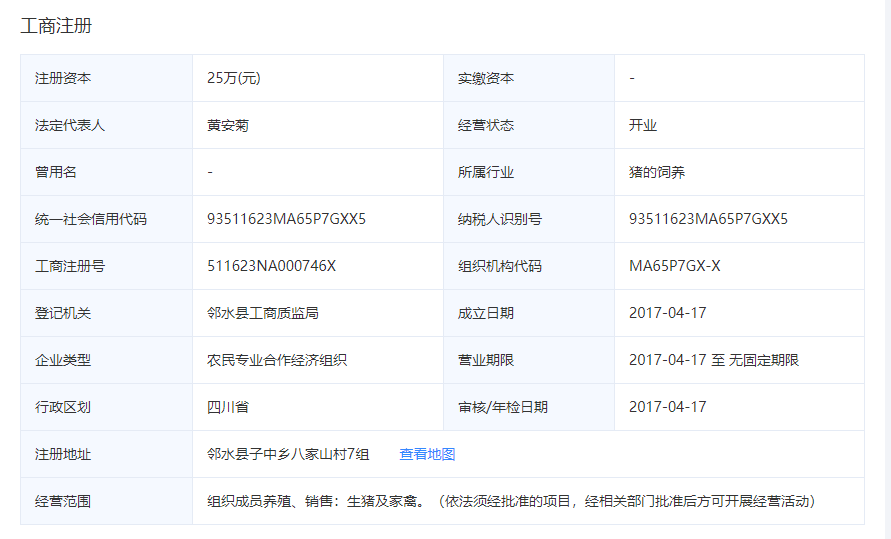Click the business scope description text

pyautogui.click(x=510, y=501)
